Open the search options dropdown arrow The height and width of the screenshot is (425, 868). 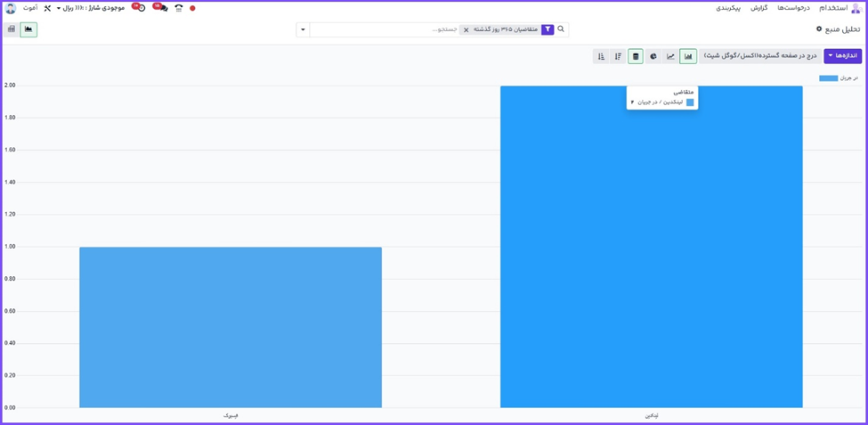(303, 29)
